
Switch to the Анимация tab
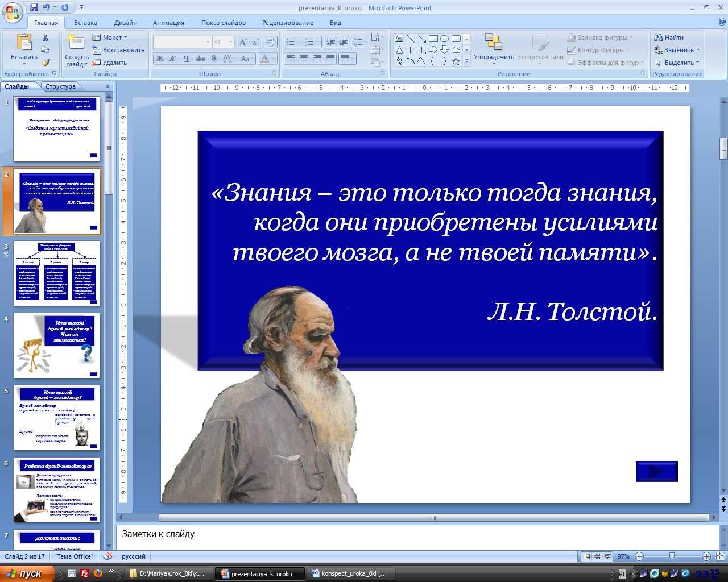click(x=168, y=23)
